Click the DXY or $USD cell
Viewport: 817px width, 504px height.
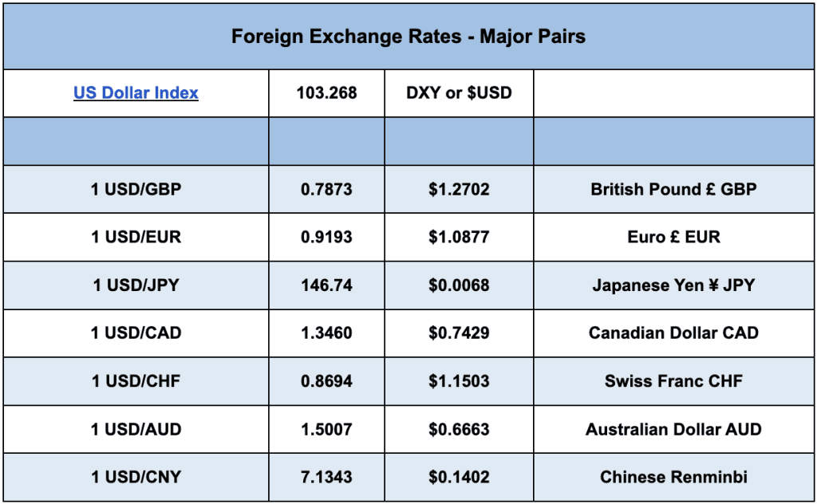459,93
